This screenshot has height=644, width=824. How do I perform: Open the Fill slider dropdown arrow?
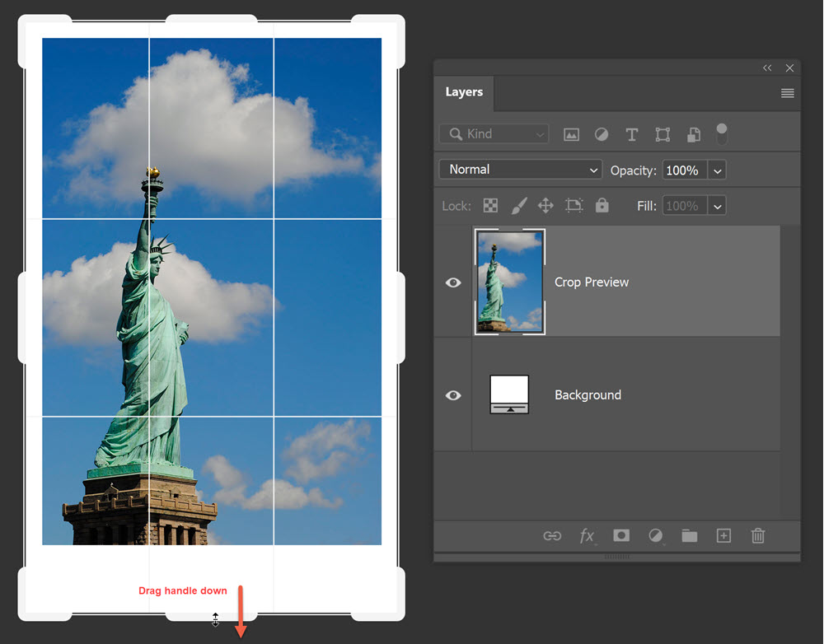click(718, 206)
